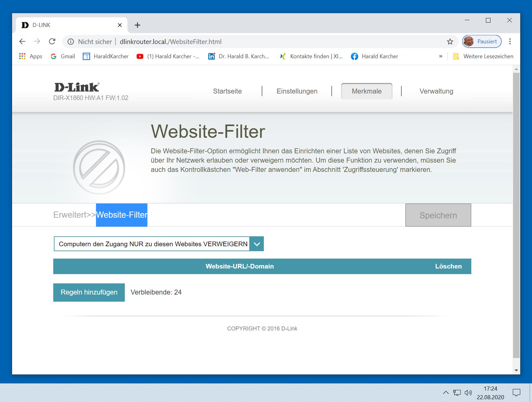The image size is (532, 402).
Task: Maximize the Chrome window
Action: pos(488,20)
